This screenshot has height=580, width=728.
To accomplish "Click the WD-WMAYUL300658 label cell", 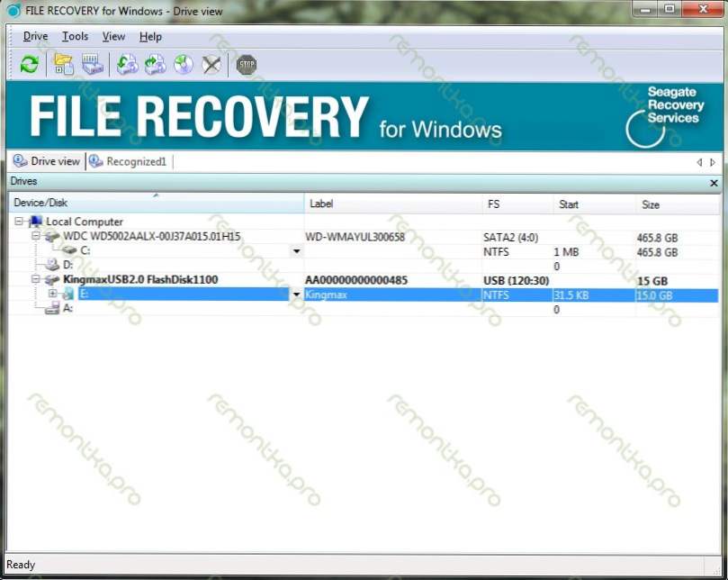I will 355,237.
